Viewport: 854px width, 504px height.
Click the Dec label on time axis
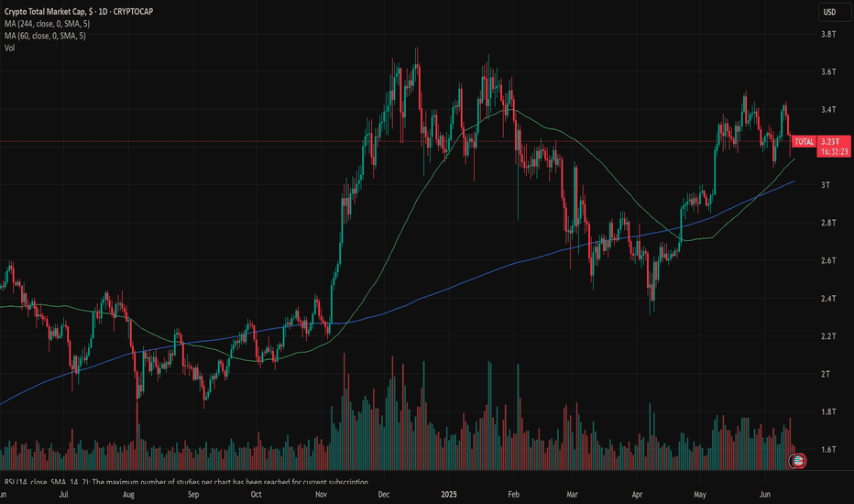(x=384, y=495)
